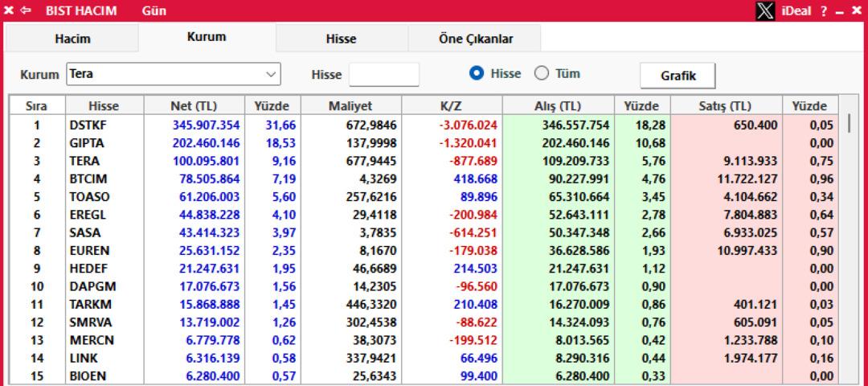868x386 pixels.
Task: Click the Grafik button
Action: tap(678, 76)
